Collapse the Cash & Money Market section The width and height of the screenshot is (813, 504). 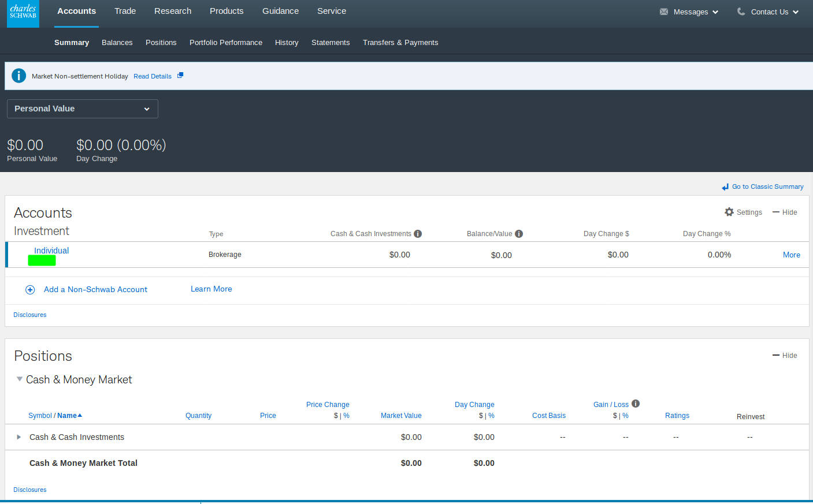[x=20, y=379]
